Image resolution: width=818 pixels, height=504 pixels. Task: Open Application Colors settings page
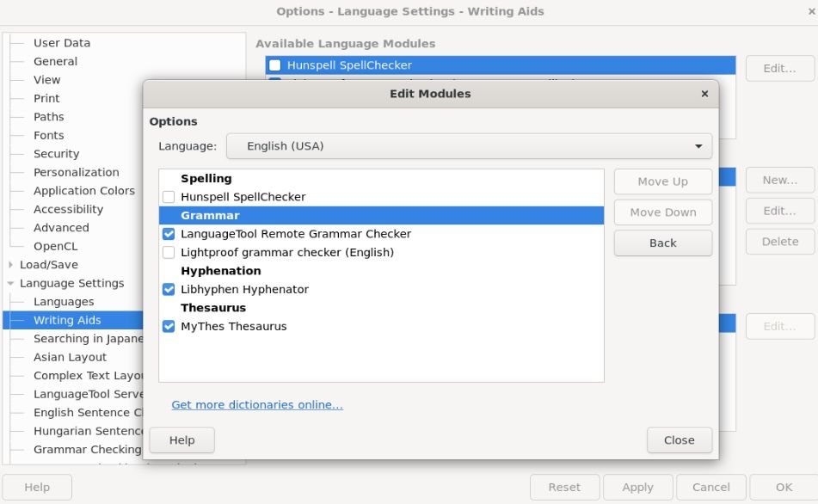pos(84,191)
